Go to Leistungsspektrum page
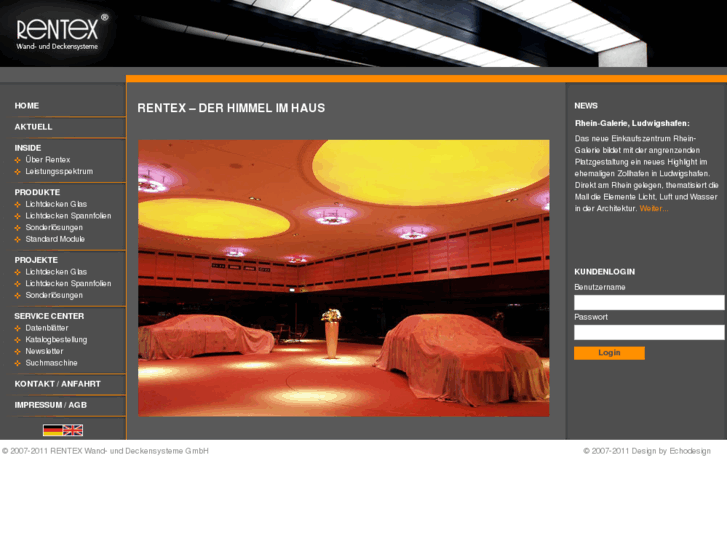The width and height of the screenshot is (727, 545). click(59, 172)
